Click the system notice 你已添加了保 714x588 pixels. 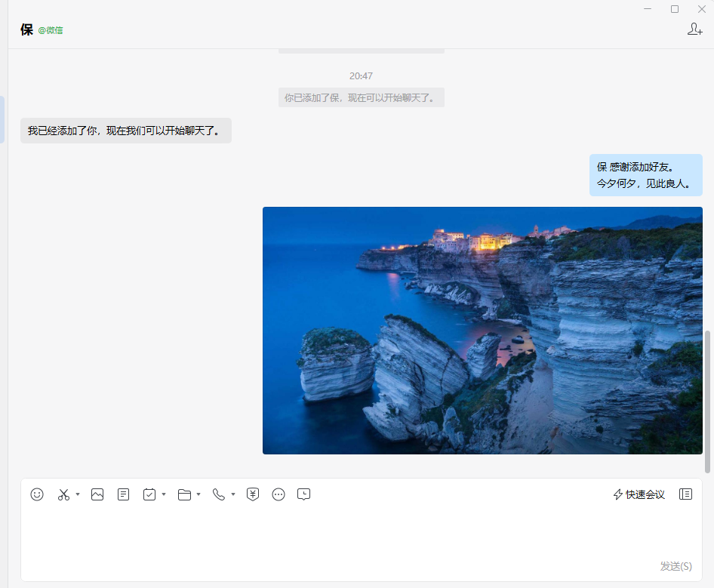(361, 97)
